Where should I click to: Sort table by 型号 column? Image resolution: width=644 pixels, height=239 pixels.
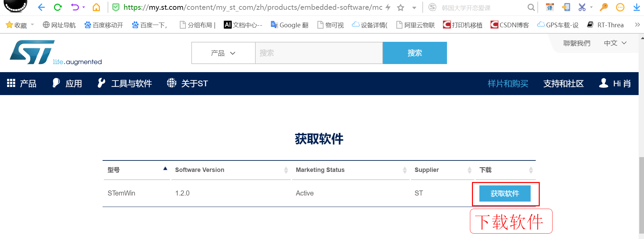[136, 170]
